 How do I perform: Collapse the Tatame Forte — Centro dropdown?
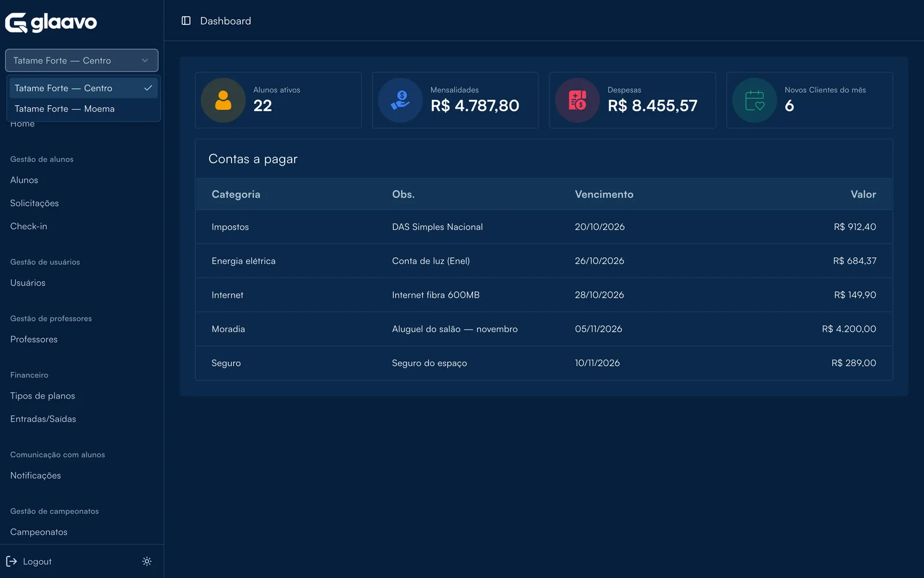[x=81, y=60]
